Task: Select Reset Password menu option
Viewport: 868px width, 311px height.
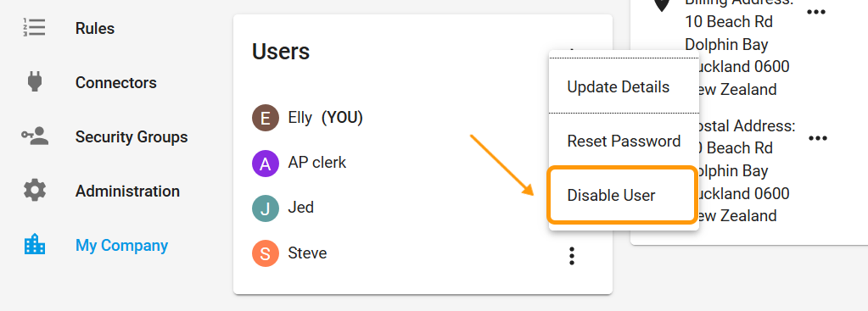Action: click(624, 141)
